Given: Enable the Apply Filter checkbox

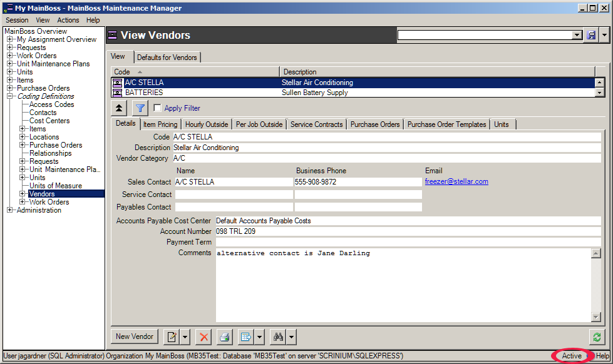Looking at the screenshot, I should 157,108.
